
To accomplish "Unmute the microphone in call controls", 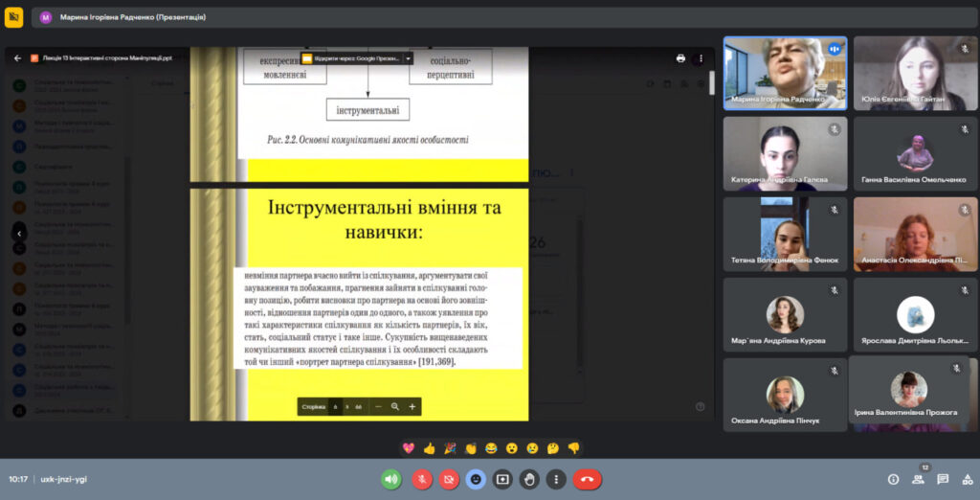I will (421, 479).
